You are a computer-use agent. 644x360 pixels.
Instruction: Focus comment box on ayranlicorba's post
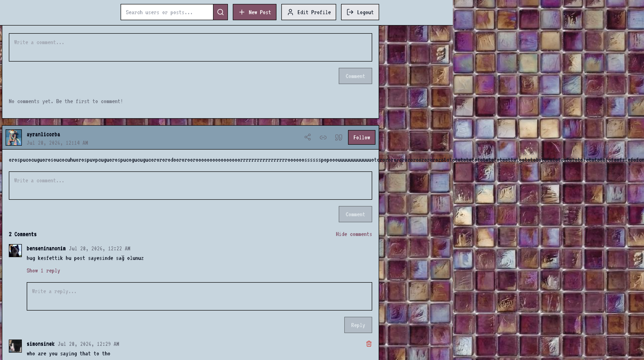click(x=191, y=186)
